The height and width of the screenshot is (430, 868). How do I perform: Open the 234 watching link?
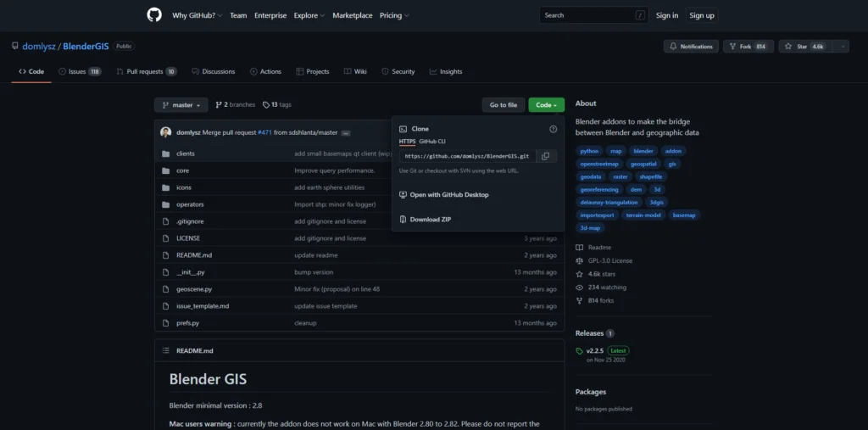pos(607,287)
